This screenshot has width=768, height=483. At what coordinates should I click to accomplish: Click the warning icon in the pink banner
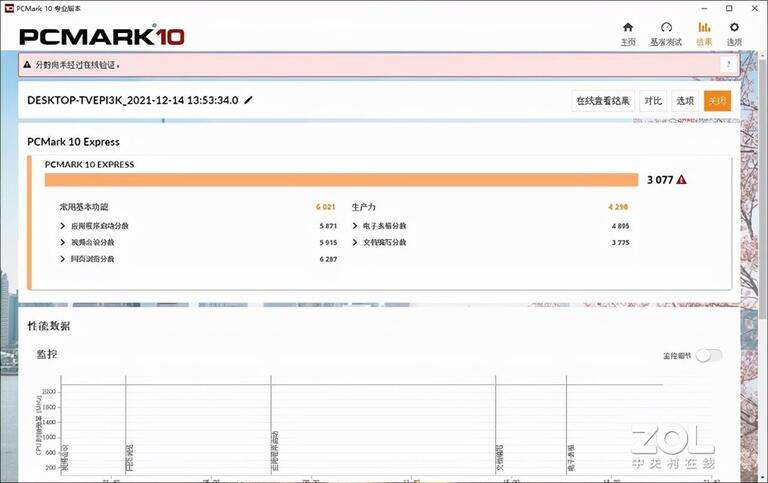point(27,64)
